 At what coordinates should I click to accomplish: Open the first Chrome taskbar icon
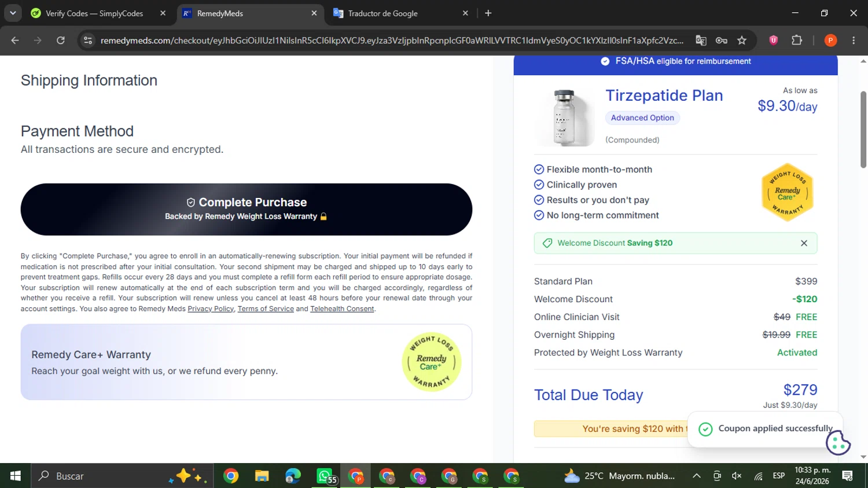pos(231,476)
